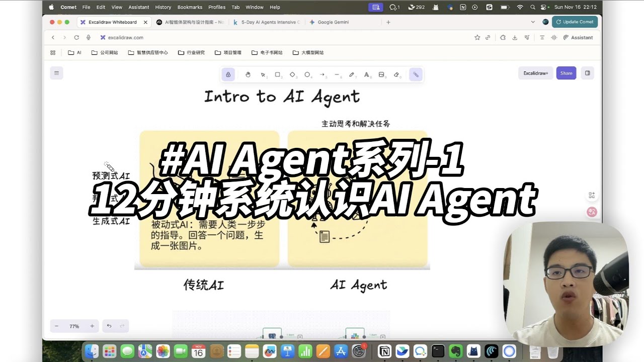The image size is (644, 362).
Task: Select the Eraser tool
Action: coord(396,74)
